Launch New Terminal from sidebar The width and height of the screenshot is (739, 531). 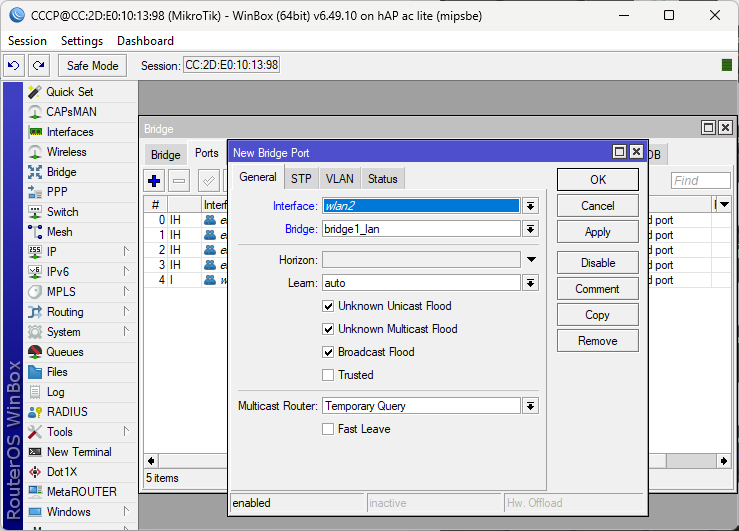tap(80, 452)
